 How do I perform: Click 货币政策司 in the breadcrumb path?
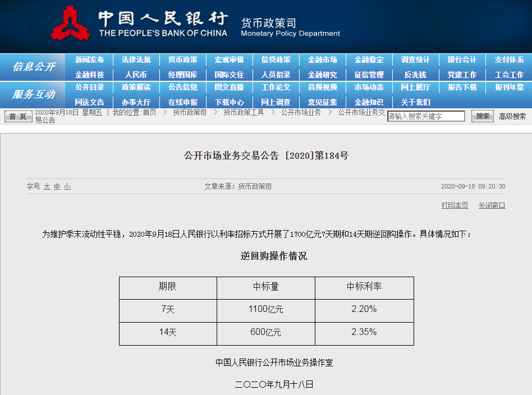pos(190,112)
